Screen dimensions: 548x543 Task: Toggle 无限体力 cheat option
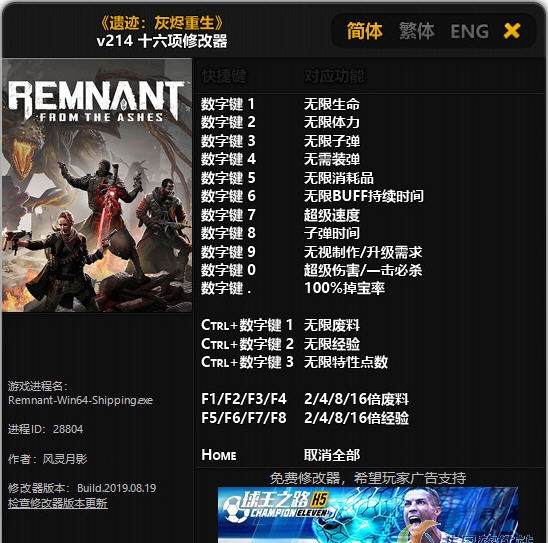332,122
